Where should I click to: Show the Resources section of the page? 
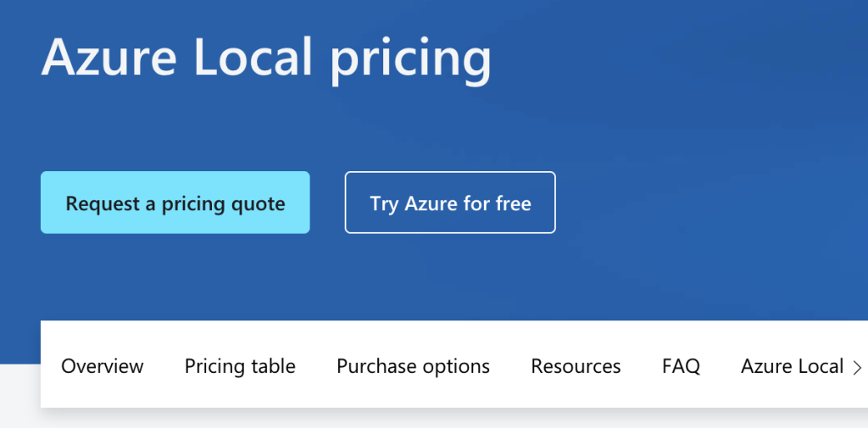pyautogui.click(x=576, y=366)
